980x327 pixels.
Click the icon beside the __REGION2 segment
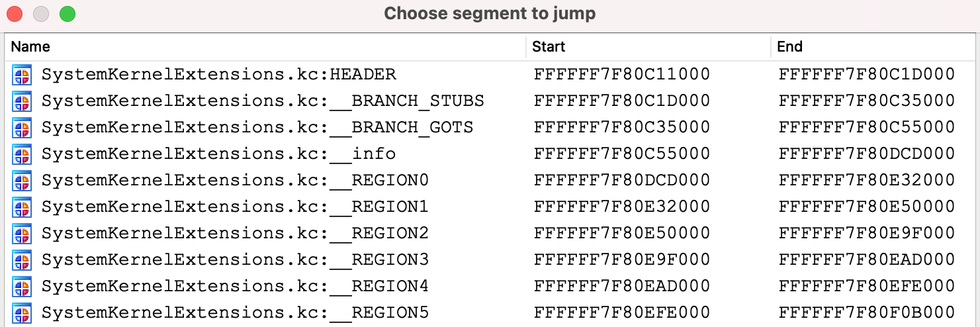pyautogui.click(x=22, y=234)
